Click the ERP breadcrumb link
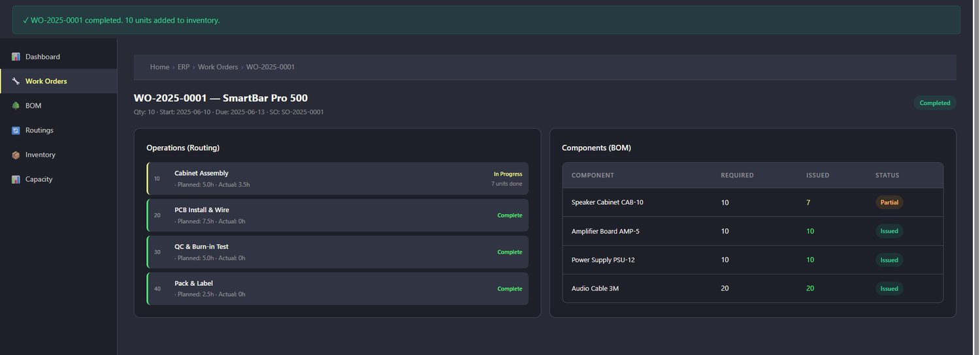Screen dimensions: 980x355 tap(184, 67)
